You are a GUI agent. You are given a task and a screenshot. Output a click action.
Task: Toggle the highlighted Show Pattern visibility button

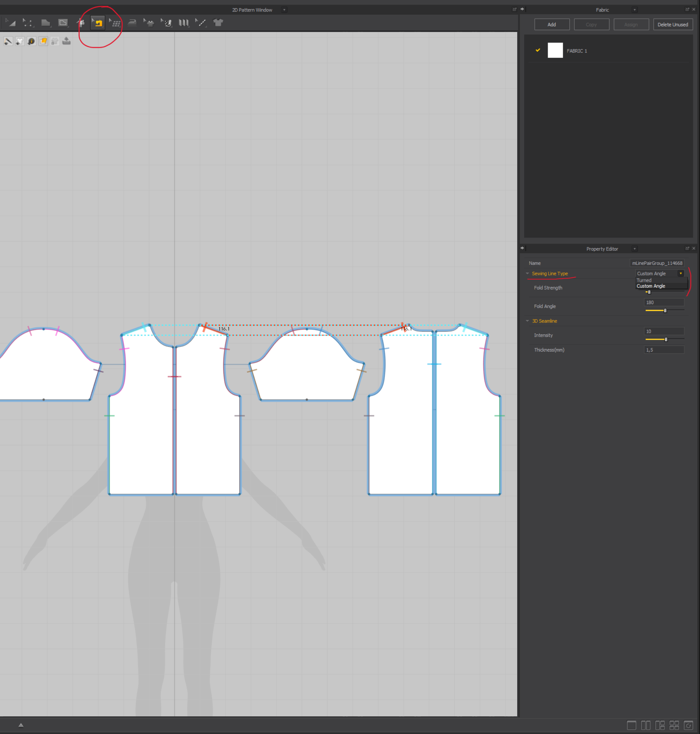click(43, 41)
